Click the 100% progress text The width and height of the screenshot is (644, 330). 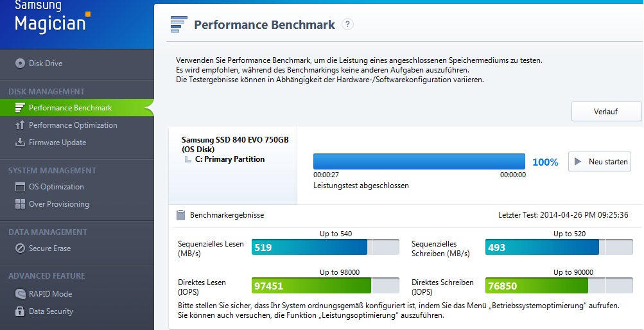click(x=545, y=162)
